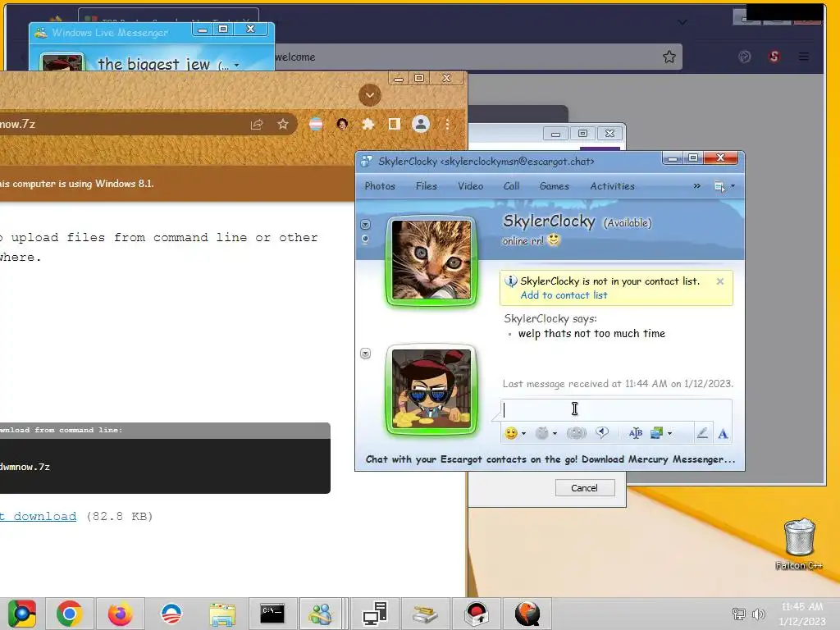Toggle webcam icon beside SkylerClocky's picture
Image resolution: width=840 pixels, height=630 pixels.
click(x=365, y=240)
